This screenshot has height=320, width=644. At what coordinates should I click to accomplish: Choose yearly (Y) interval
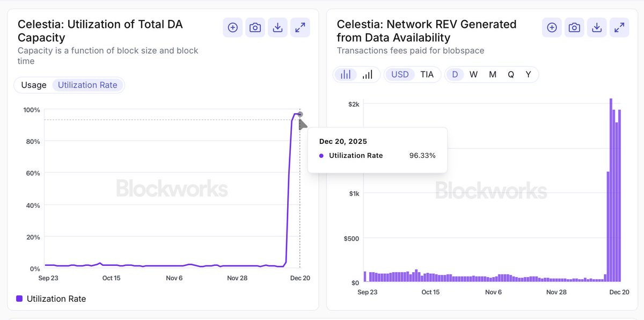tap(529, 75)
